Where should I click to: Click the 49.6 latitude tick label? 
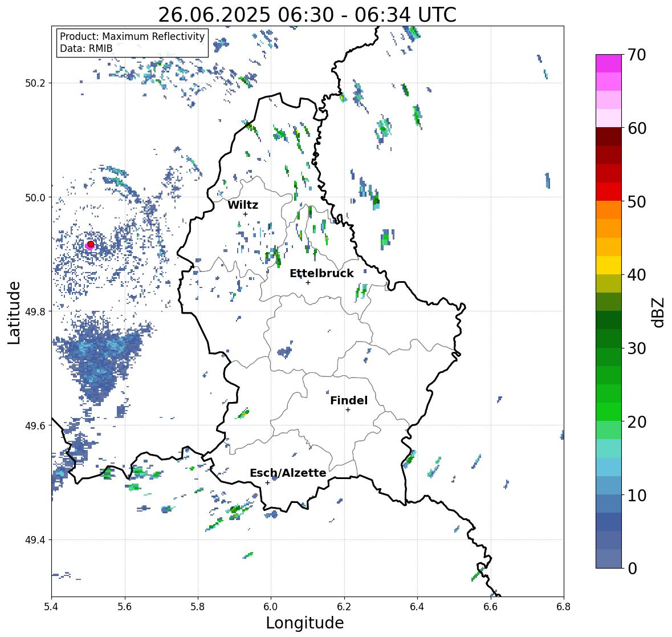[35, 425]
